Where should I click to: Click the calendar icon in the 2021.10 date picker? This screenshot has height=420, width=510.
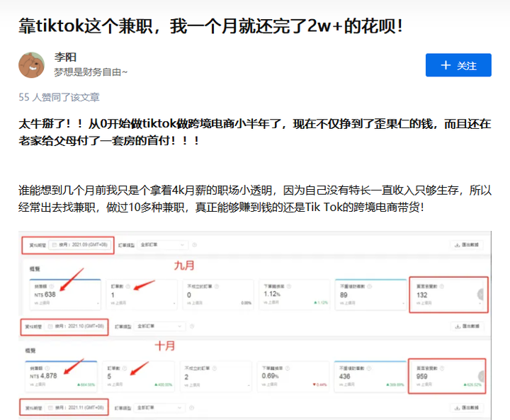pos(50,327)
